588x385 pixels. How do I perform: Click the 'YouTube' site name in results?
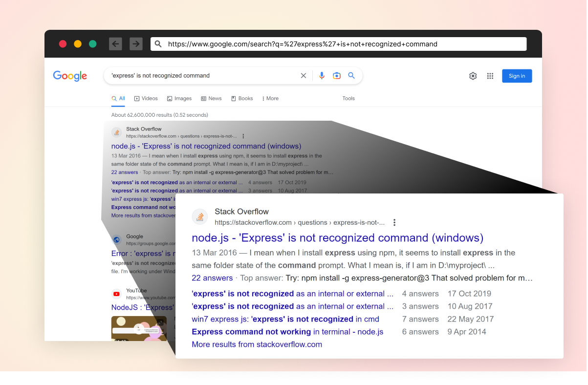coord(137,291)
